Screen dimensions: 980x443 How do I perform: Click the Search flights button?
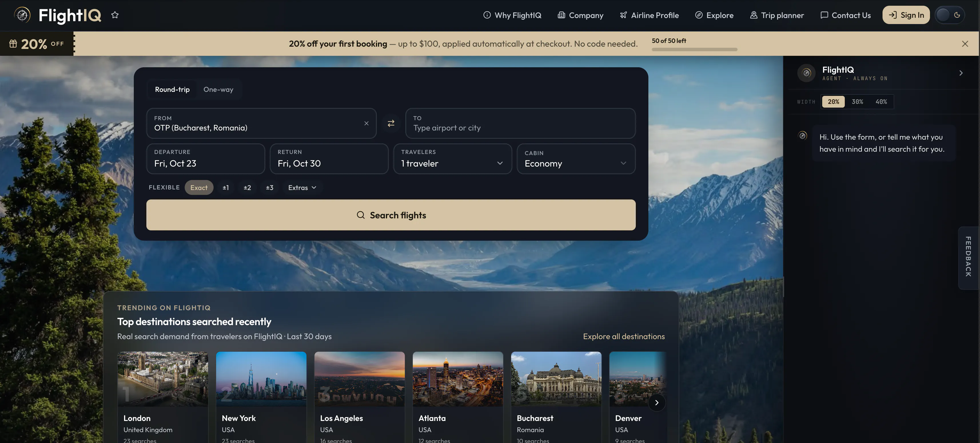point(391,215)
